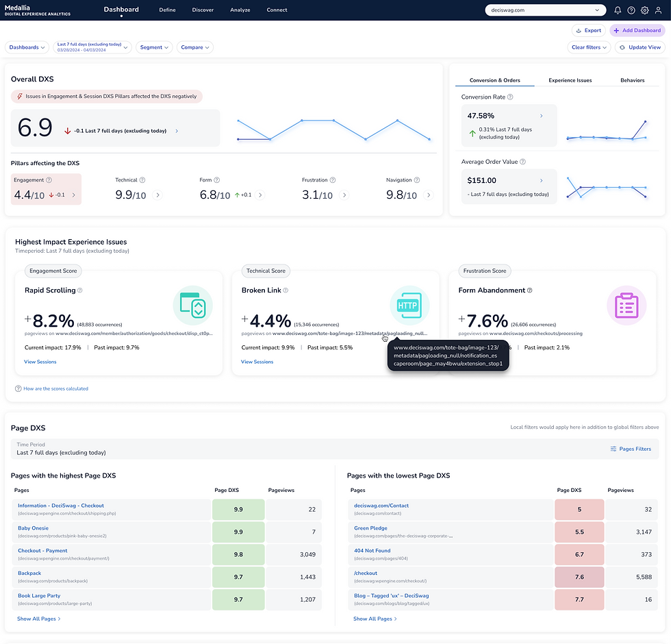Open the help question mark icon in header
Image resolution: width=671 pixels, height=644 pixels.
click(631, 10)
